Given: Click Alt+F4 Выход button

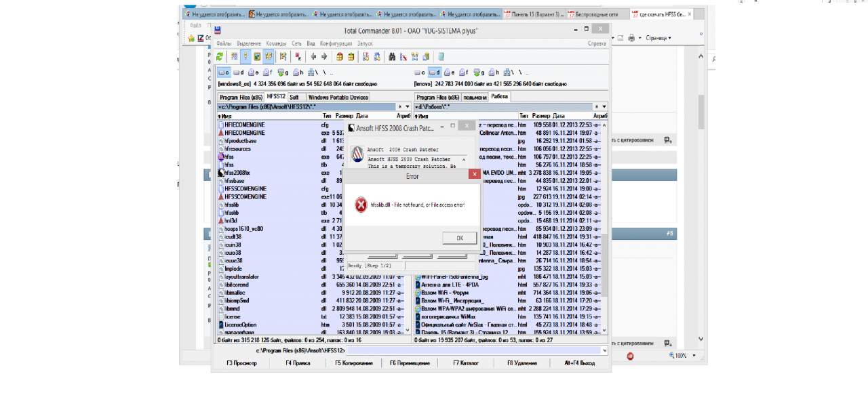Looking at the screenshot, I should [579, 363].
